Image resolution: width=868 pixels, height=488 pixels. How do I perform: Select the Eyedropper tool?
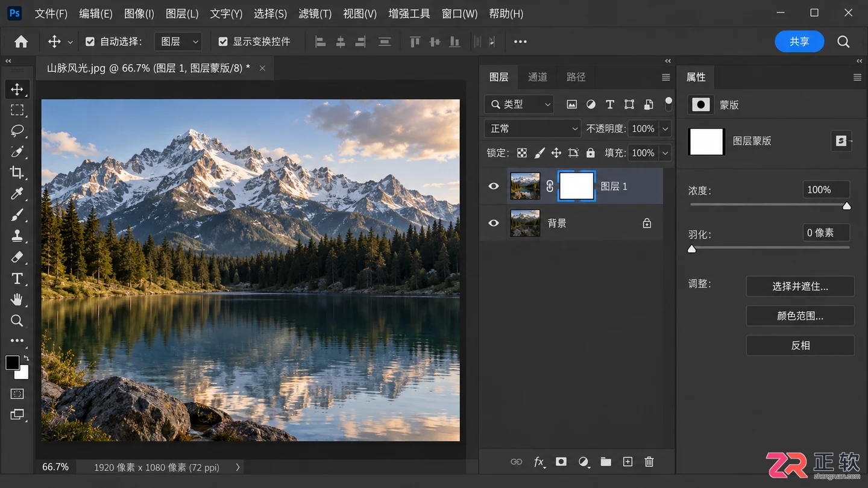click(x=17, y=193)
